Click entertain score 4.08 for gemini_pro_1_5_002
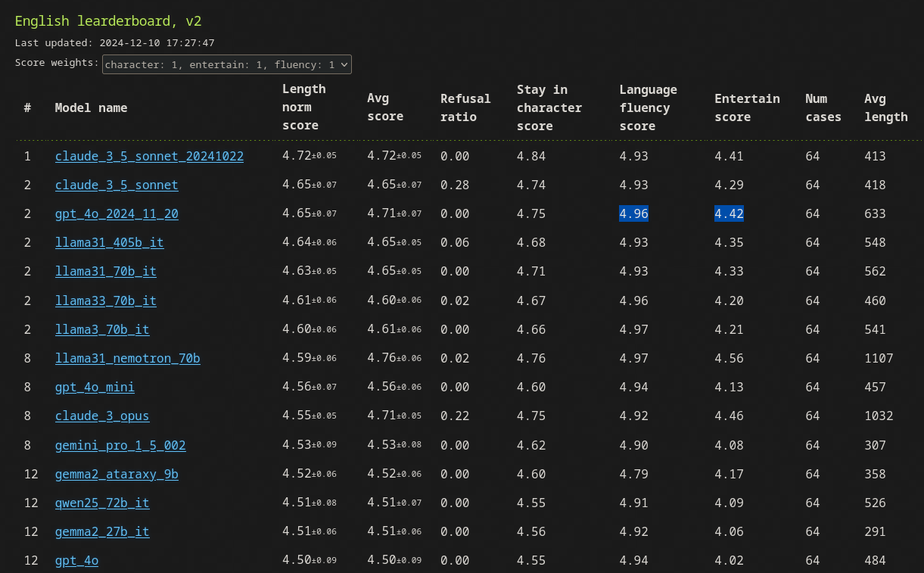This screenshot has width=924, height=573. coord(730,445)
